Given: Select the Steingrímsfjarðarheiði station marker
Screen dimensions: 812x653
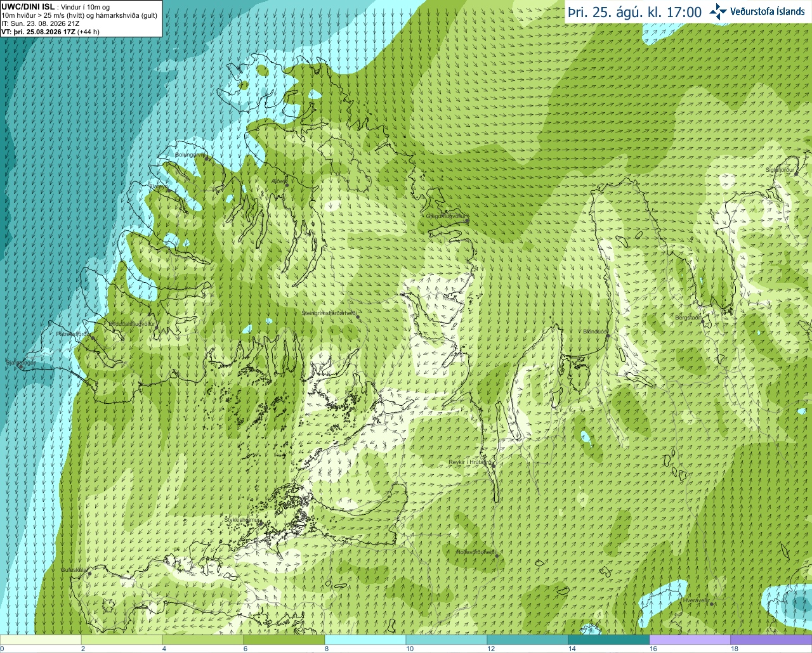Looking at the screenshot, I should [x=358, y=317].
